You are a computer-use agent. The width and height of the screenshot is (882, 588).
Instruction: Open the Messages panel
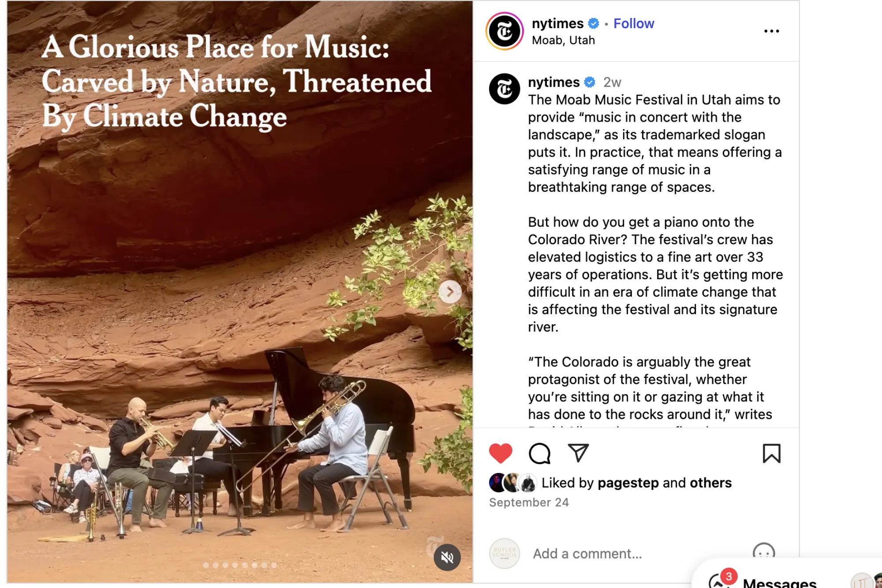point(779,582)
